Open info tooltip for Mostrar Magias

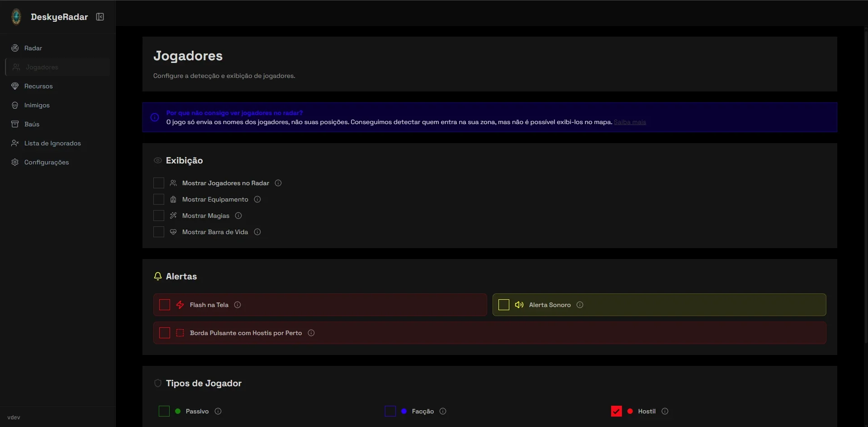(238, 216)
